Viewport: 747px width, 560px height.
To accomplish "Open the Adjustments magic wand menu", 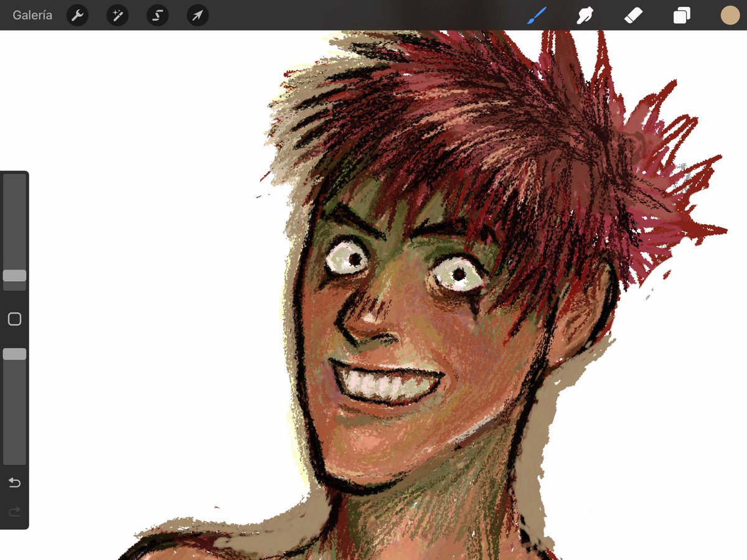I will [118, 16].
